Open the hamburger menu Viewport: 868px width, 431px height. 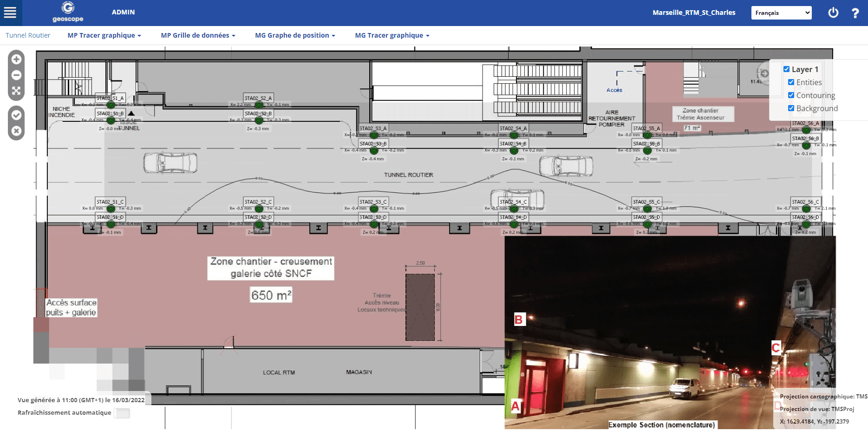pos(10,13)
